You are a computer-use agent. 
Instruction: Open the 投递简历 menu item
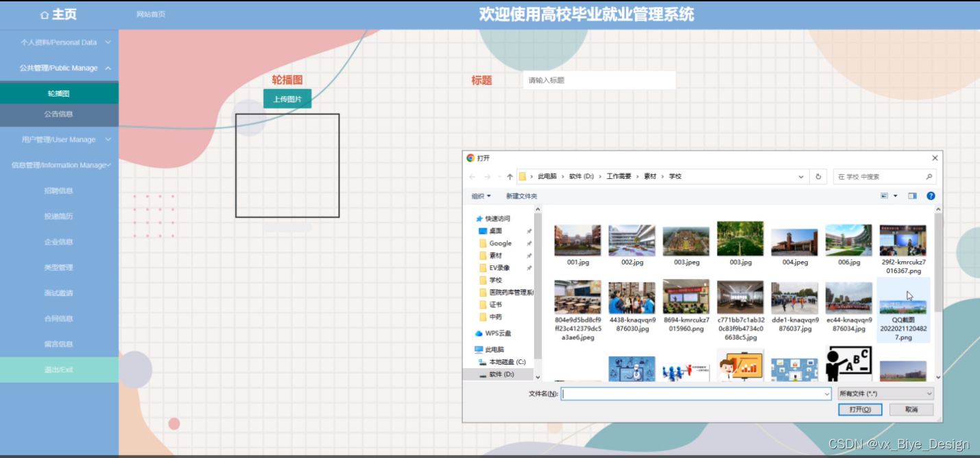(59, 216)
